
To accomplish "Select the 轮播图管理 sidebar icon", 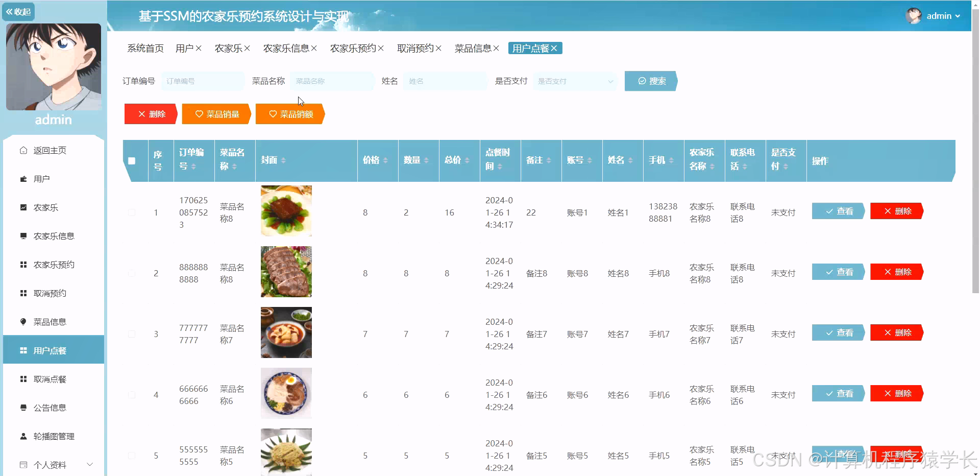I will [x=23, y=436].
